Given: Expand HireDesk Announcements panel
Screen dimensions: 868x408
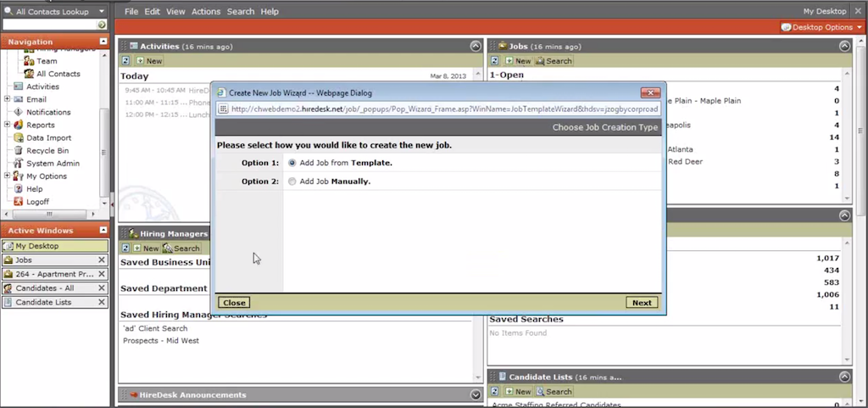Looking at the screenshot, I should click(x=476, y=394).
